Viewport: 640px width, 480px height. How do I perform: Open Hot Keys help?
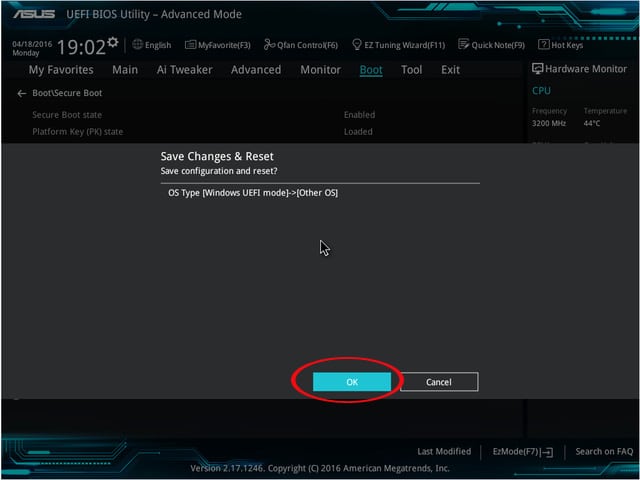click(x=567, y=45)
